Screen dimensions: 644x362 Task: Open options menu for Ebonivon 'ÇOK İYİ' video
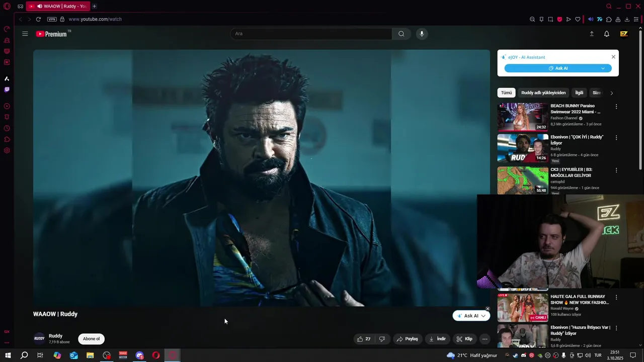click(616, 137)
